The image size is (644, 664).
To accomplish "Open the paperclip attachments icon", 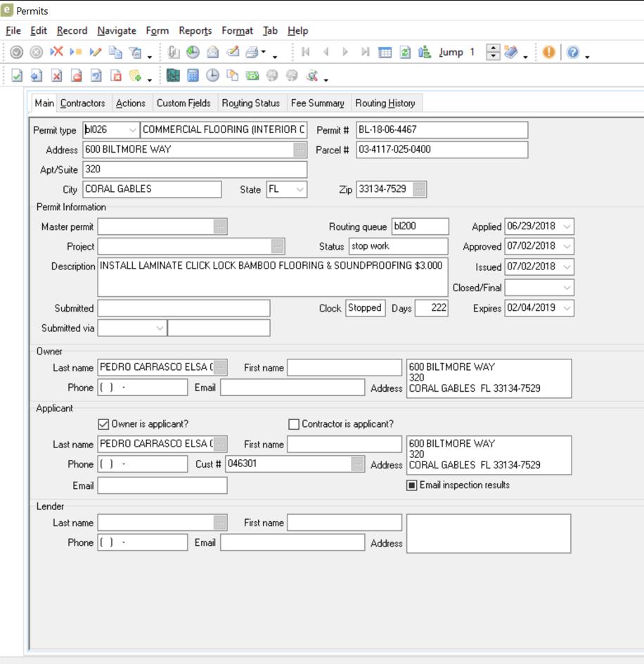I will click(x=173, y=52).
